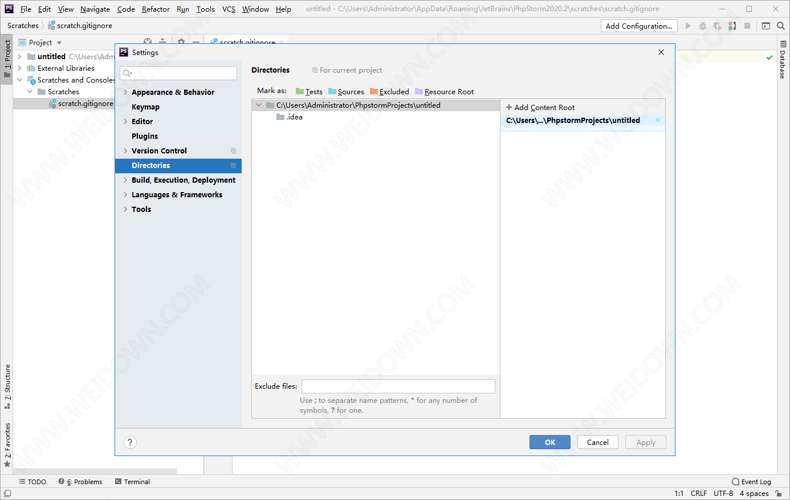Image resolution: width=790 pixels, height=500 pixels.
Task: Expand Version Control settings
Action: (125, 151)
